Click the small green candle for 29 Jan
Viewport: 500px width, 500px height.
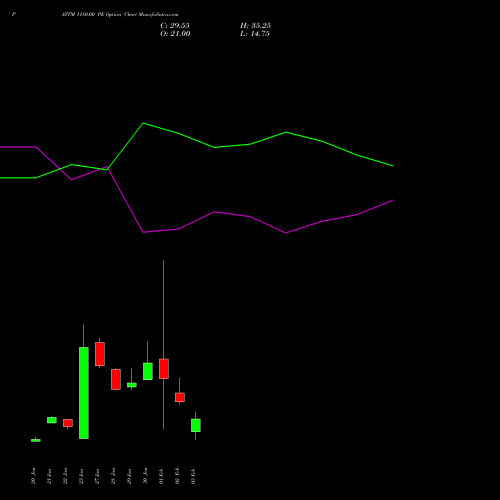[132, 385]
